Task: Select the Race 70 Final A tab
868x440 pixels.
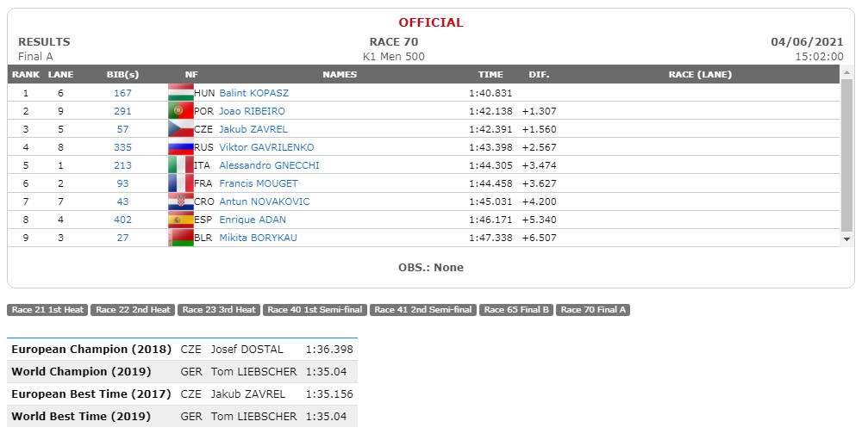Action: coord(593,309)
